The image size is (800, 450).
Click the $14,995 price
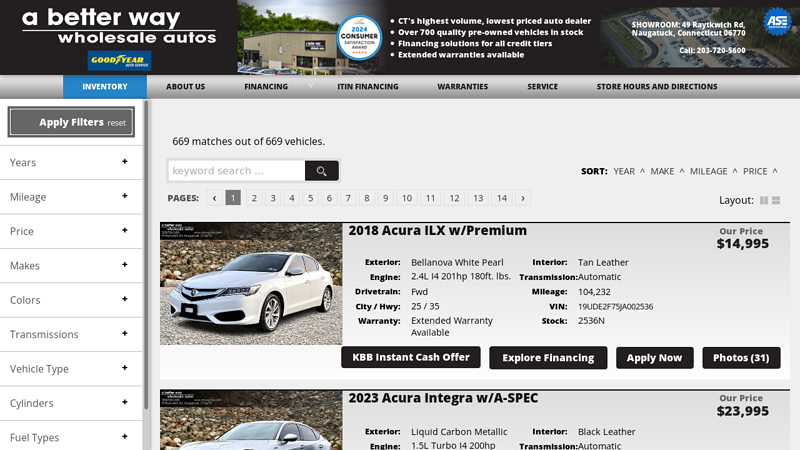(x=742, y=244)
